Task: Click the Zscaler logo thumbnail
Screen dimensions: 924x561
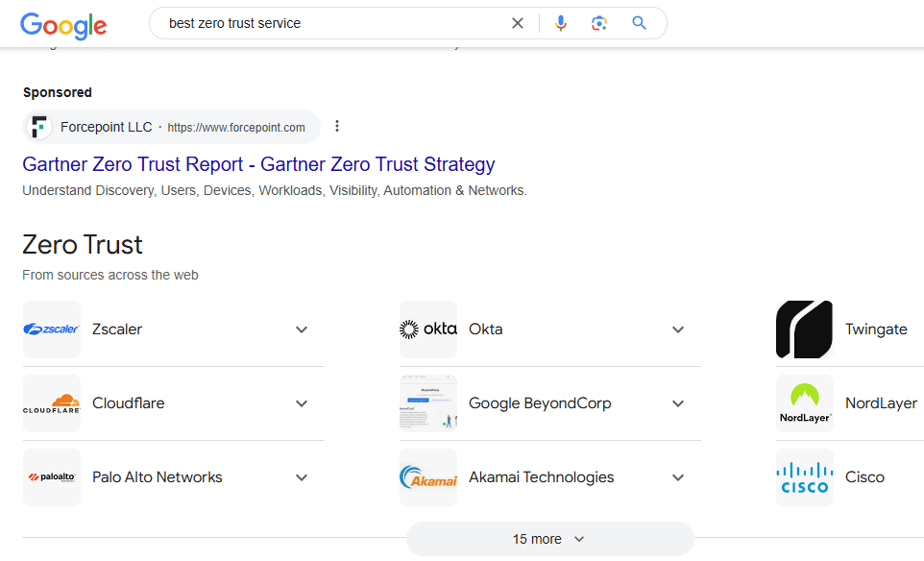Action: [x=52, y=329]
